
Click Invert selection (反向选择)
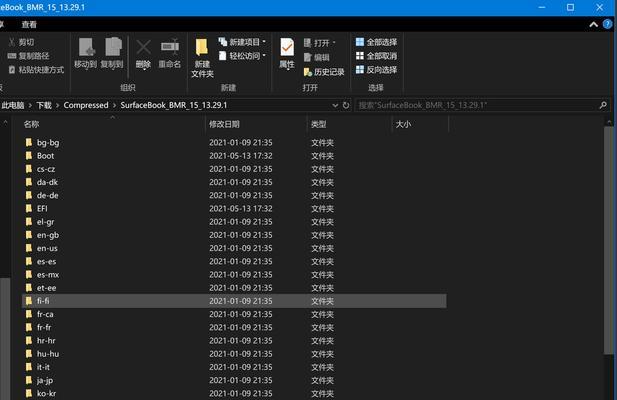(x=377, y=70)
